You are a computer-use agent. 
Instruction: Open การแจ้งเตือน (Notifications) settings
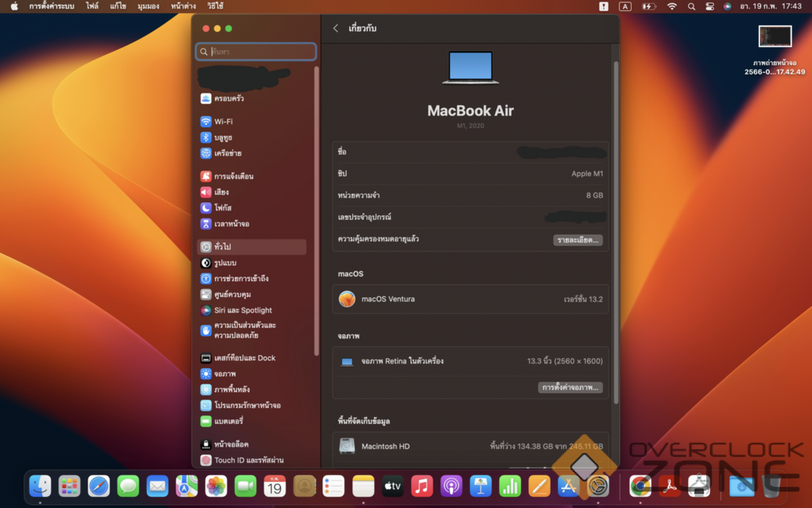click(233, 177)
